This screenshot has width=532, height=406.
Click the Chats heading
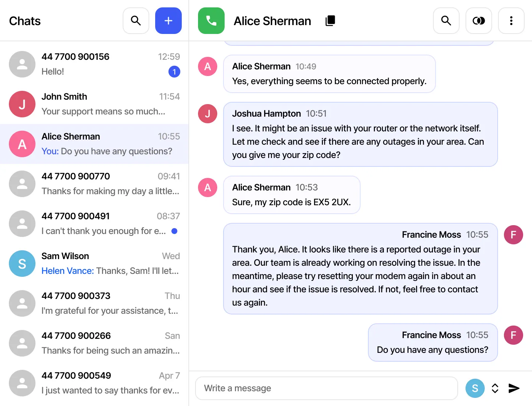point(25,21)
